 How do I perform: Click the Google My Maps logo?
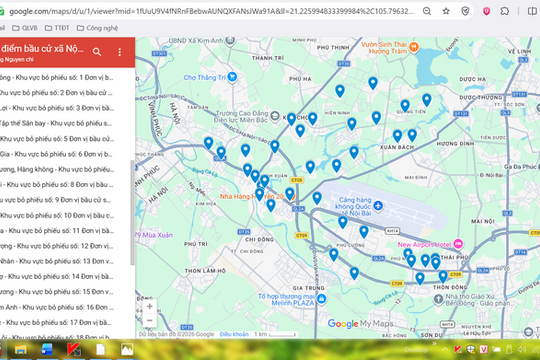(x=360, y=324)
